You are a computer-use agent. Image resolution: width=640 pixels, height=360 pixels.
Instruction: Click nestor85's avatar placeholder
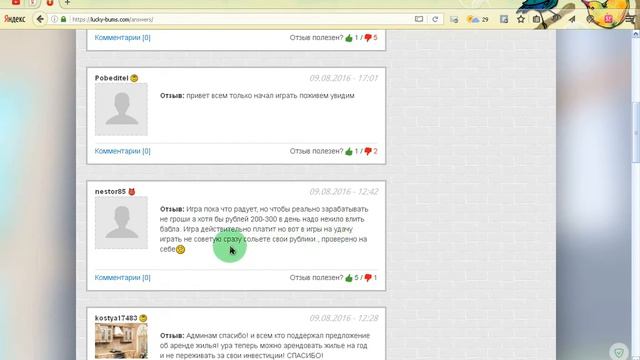click(121, 223)
